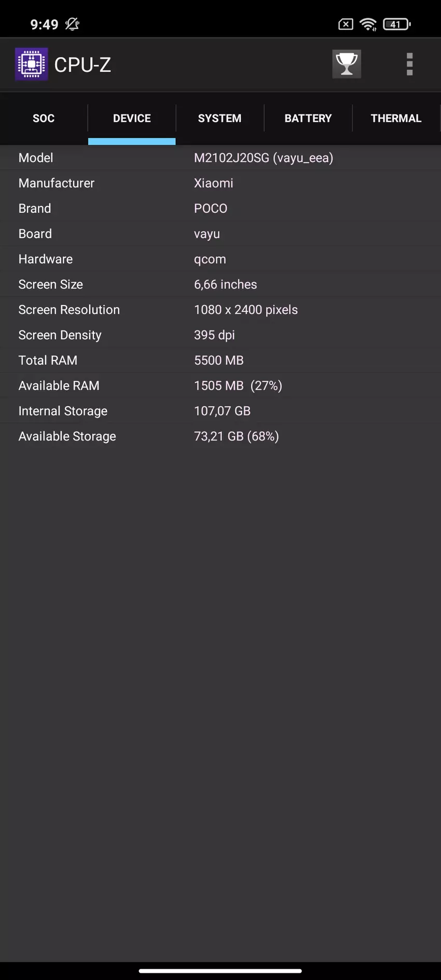Viewport: 441px width, 980px height.
Task: Tap the Wi-Fi status icon
Action: pos(368,24)
